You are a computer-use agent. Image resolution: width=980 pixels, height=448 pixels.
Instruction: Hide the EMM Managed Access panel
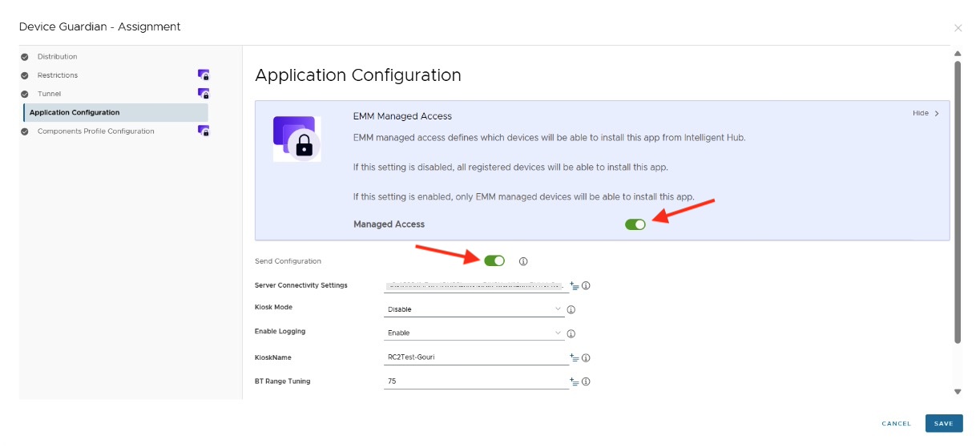click(x=926, y=113)
